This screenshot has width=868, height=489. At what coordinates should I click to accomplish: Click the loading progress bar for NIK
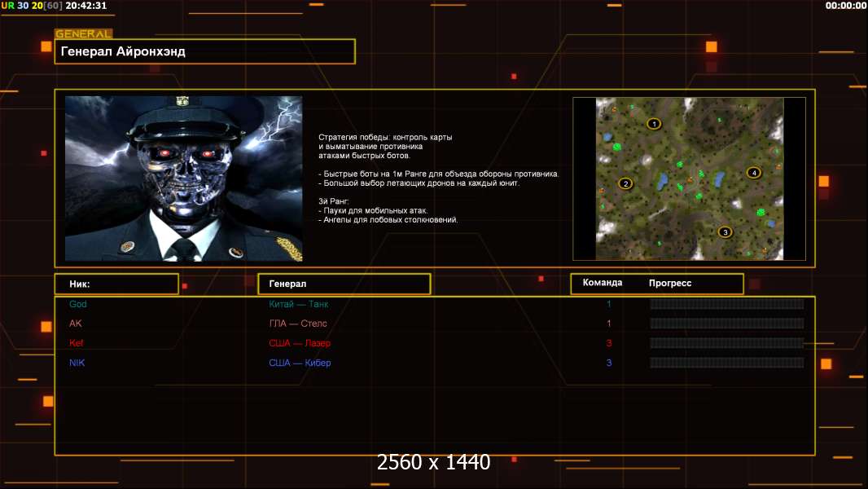coord(726,363)
